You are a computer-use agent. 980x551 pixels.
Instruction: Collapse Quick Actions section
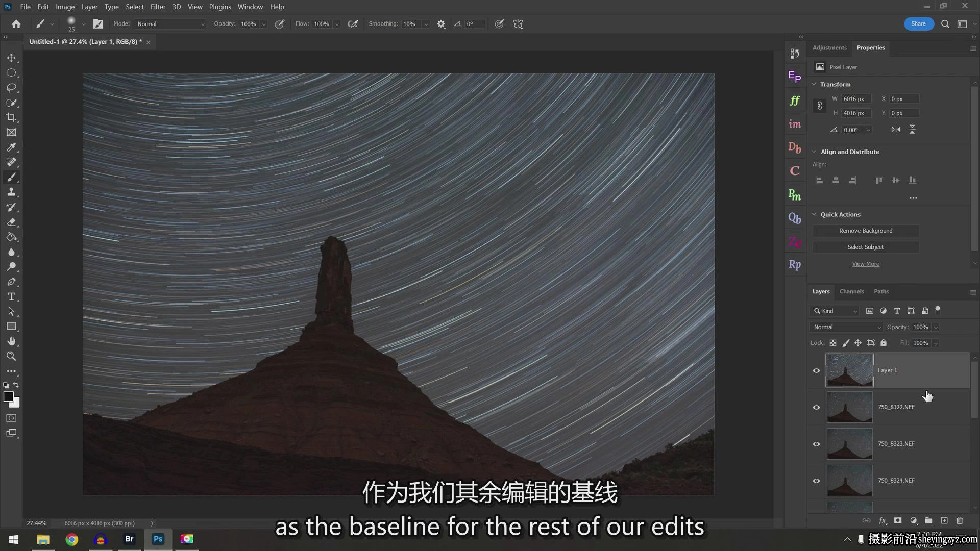814,214
